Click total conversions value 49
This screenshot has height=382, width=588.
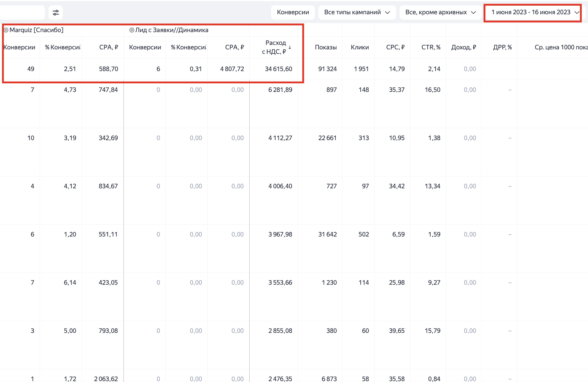31,69
